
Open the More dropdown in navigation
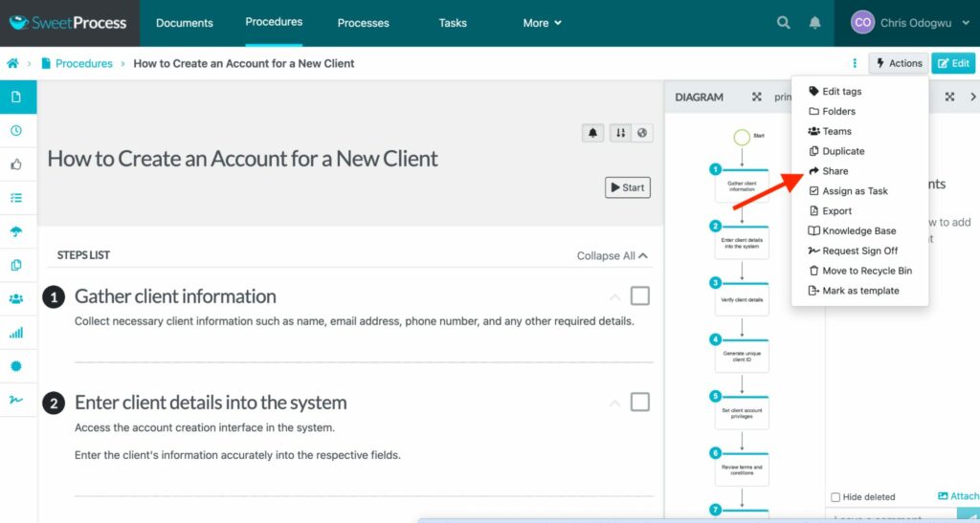542,23
